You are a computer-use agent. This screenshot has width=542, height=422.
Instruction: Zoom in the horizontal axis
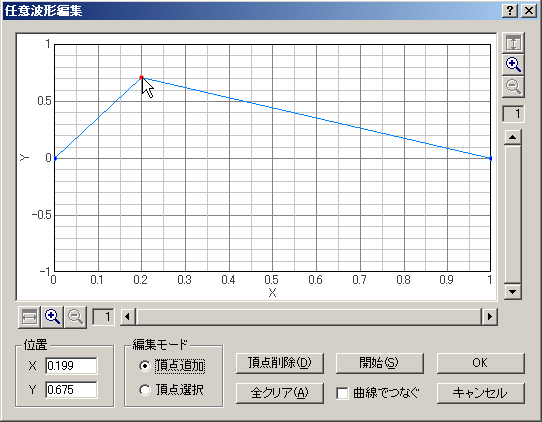point(52,317)
